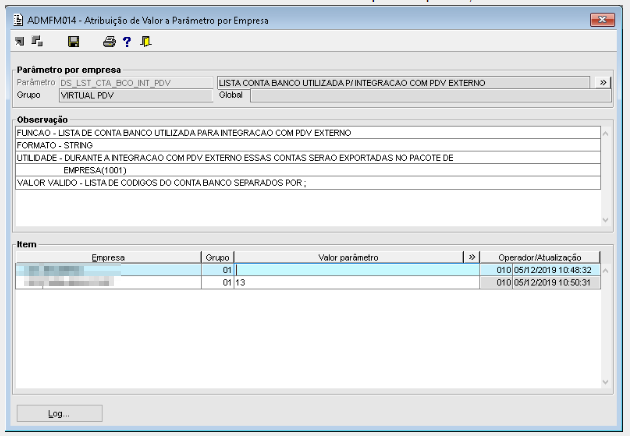Expand the parameter description with >> button
The height and width of the screenshot is (436, 630).
coord(603,82)
